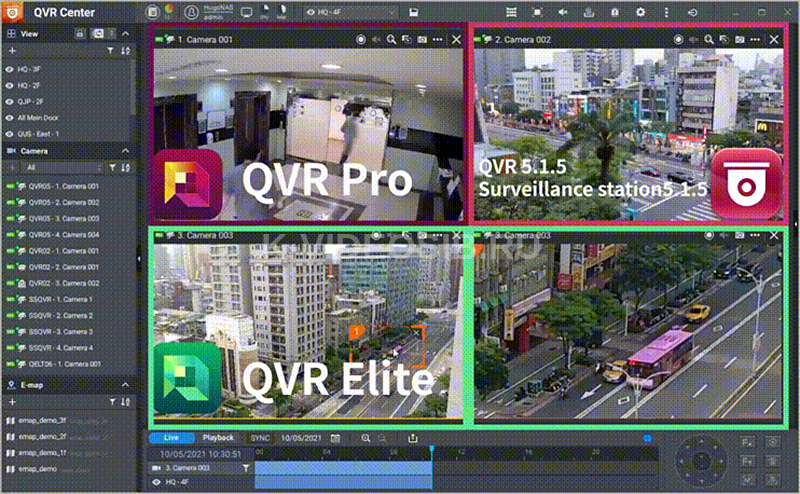Toggle the SYNC playback option
Viewport: 800px width, 494px height.
coord(259,438)
